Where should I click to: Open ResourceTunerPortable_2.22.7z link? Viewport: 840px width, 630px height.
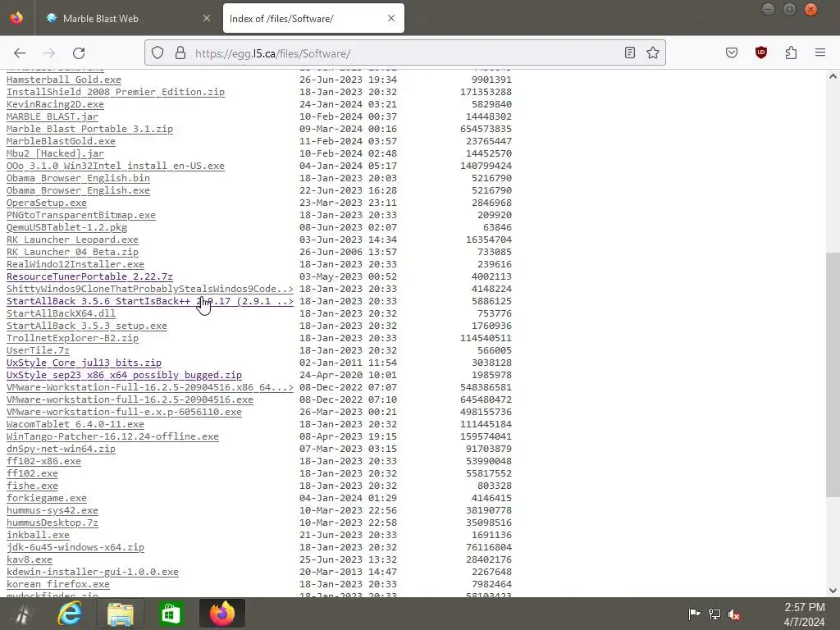click(x=89, y=277)
